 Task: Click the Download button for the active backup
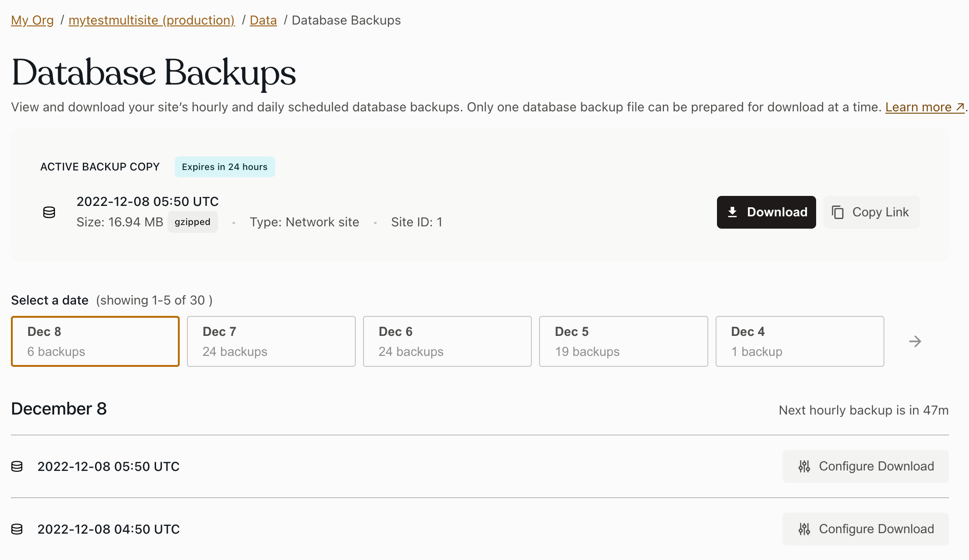766,212
